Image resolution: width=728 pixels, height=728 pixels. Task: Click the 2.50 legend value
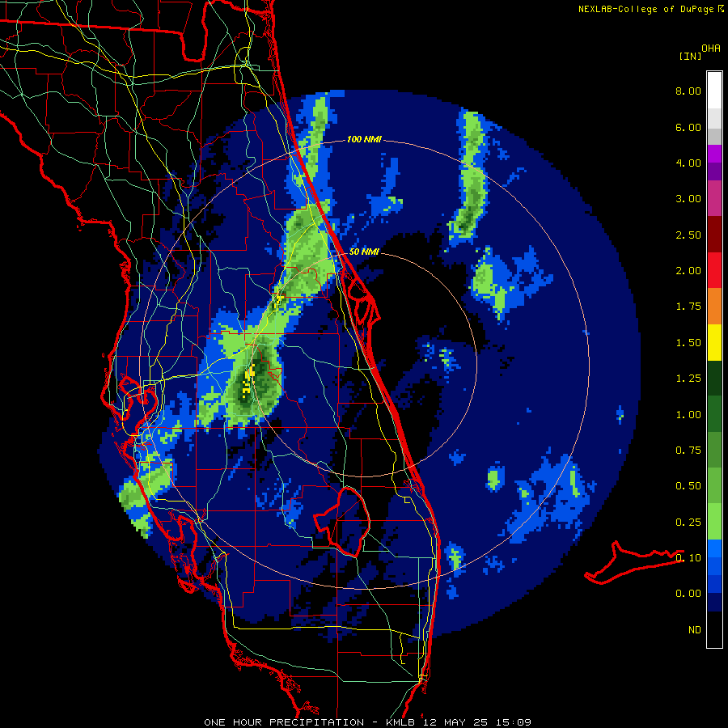[x=688, y=235]
